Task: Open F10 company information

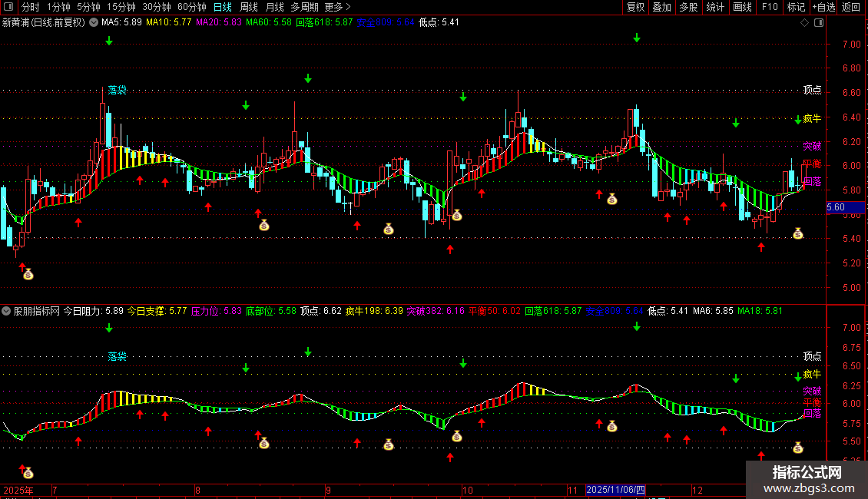Action: pyautogui.click(x=770, y=7)
